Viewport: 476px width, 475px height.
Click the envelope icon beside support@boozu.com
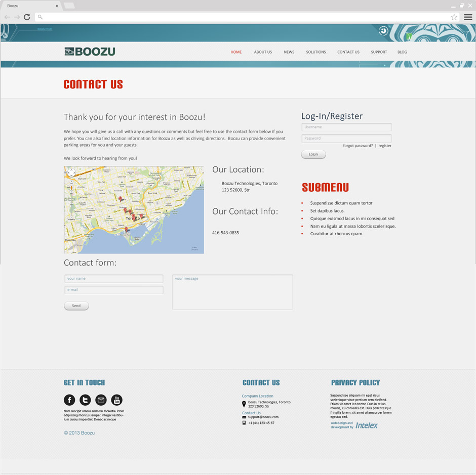244,417
